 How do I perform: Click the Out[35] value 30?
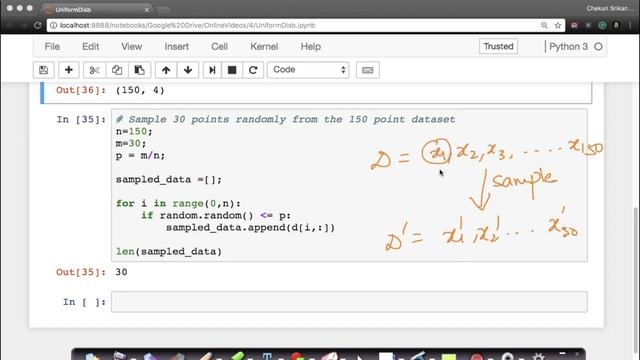click(x=121, y=272)
